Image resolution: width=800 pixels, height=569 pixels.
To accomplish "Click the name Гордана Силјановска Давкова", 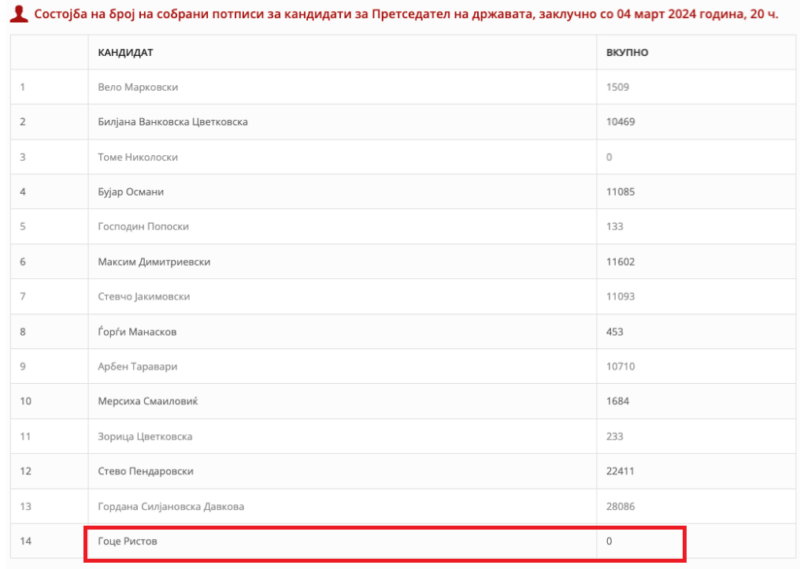I will pos(171,507).
